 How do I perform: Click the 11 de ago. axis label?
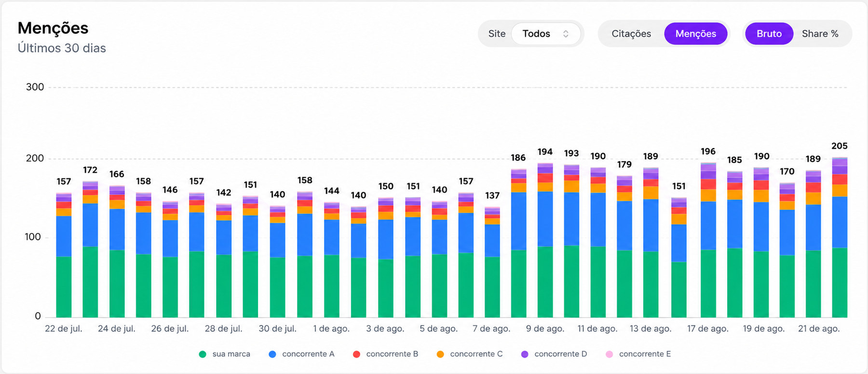pos(597,329)
